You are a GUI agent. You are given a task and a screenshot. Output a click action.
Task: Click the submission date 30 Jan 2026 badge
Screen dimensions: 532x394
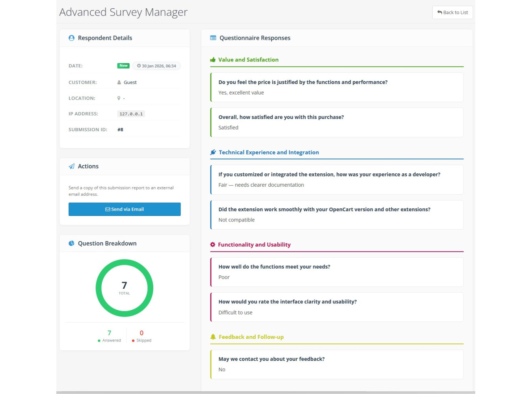tap(156, 66)
